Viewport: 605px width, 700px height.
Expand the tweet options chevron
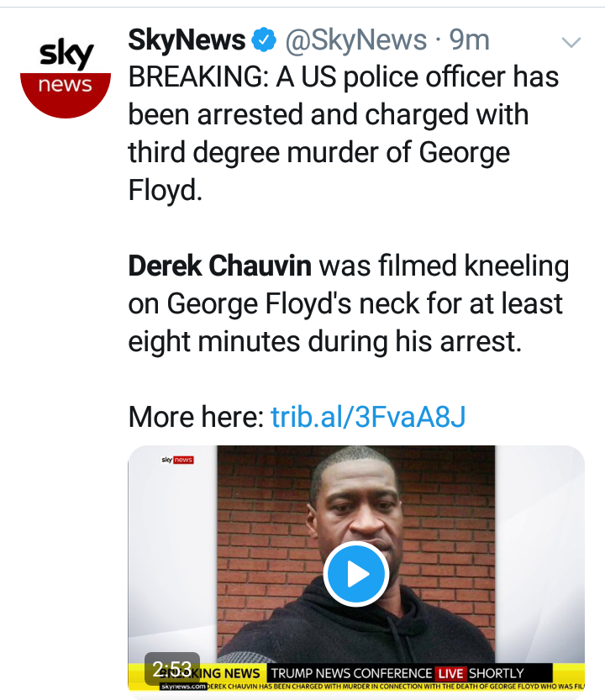tap(571, 42)
